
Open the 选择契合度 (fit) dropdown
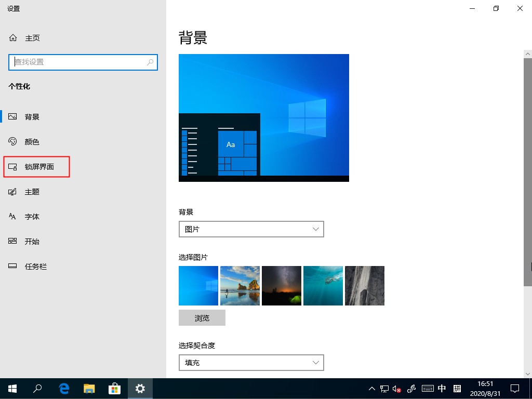251,362
